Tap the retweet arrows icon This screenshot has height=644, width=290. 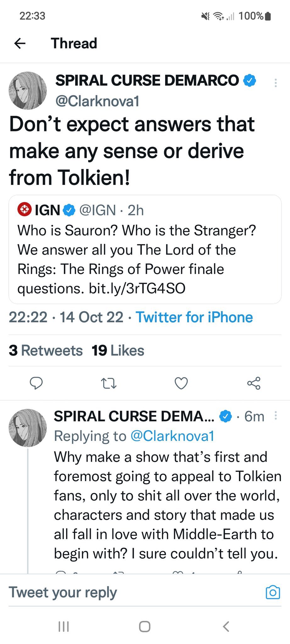tap(109, 383)
